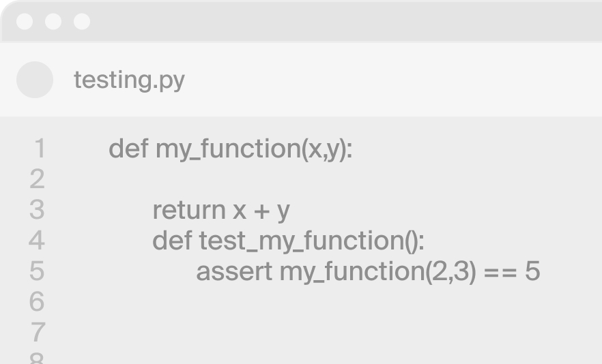The height and width of the screenshot is (364, 602).
Task: Place cursor on def my_function(x,y): line
Action: 231,149
